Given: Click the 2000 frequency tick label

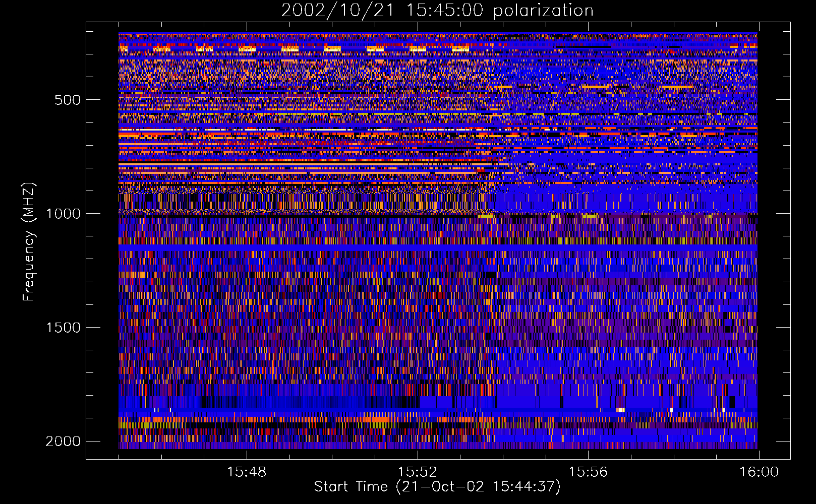Looking at the screenshot, I should 63,442.
